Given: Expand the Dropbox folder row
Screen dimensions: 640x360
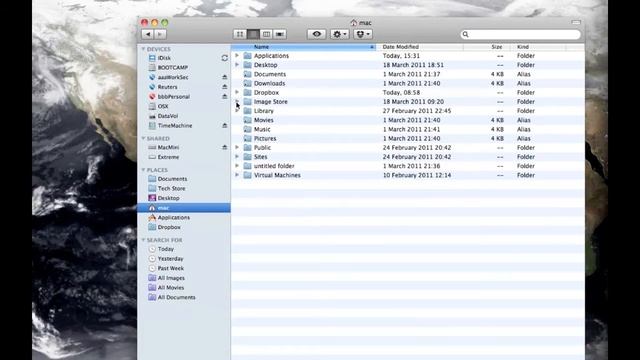Looking at the screenshot, I should pos(237,92).
